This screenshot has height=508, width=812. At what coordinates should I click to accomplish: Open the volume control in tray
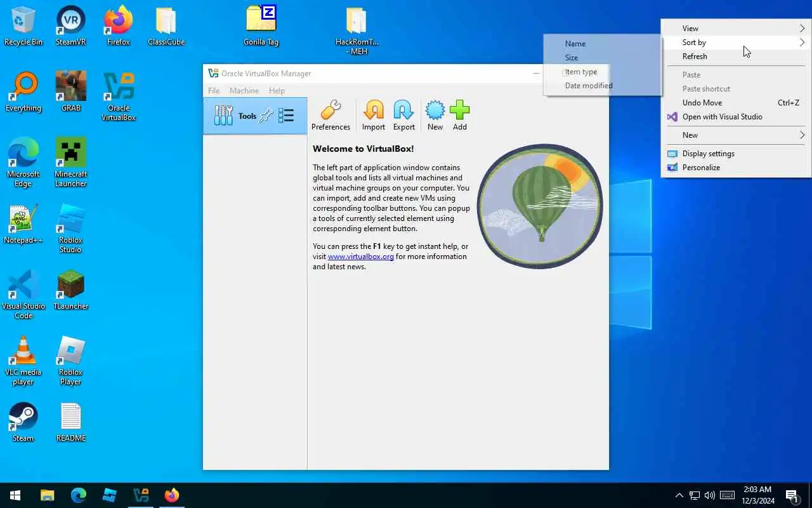[710, 495]
